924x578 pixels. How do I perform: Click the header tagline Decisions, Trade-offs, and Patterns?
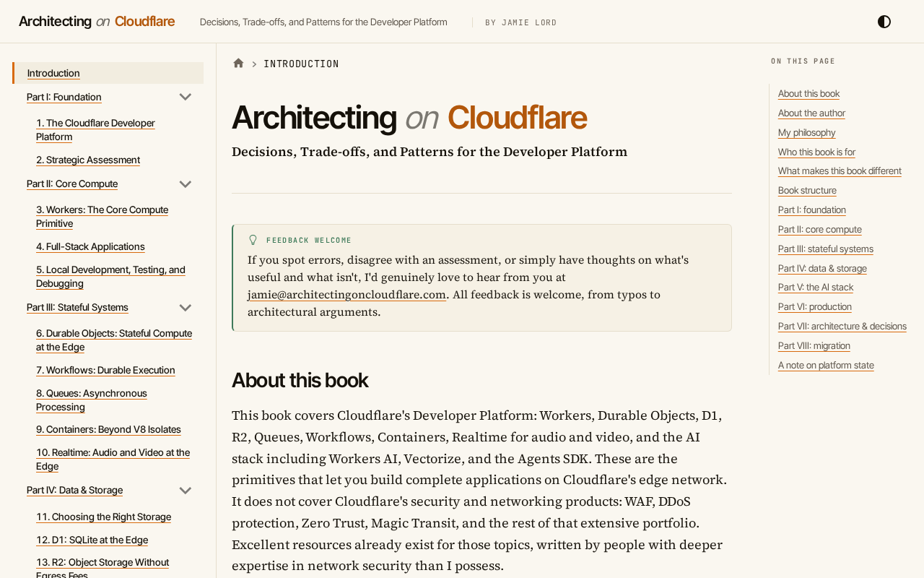[x=323, y=22]
